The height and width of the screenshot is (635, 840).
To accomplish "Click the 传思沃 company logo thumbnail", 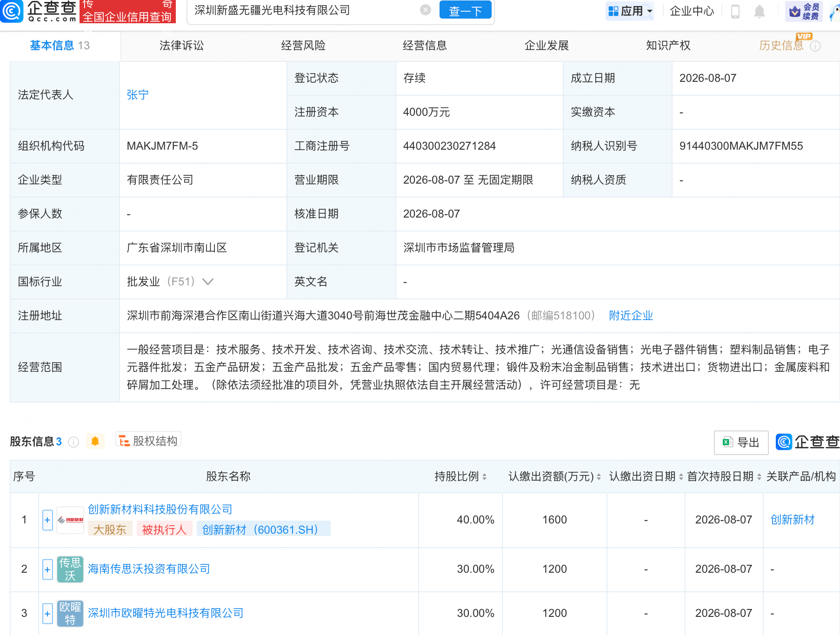I will pos(70,569).
